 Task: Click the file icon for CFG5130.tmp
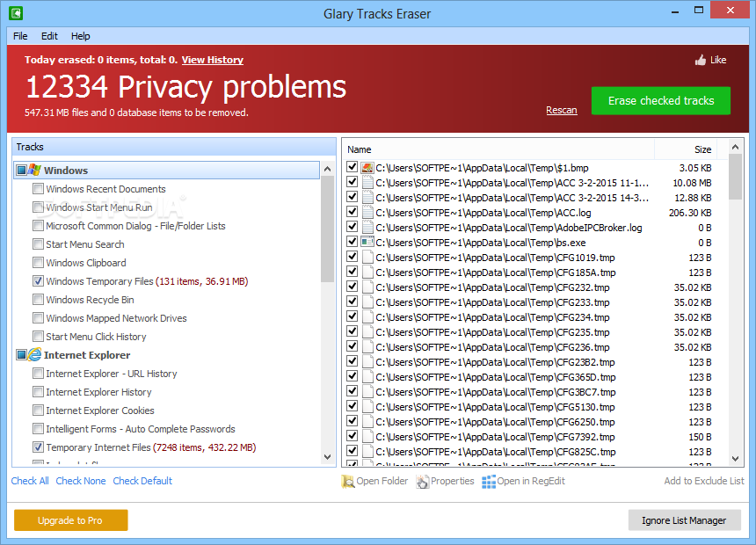coord(367,407)
